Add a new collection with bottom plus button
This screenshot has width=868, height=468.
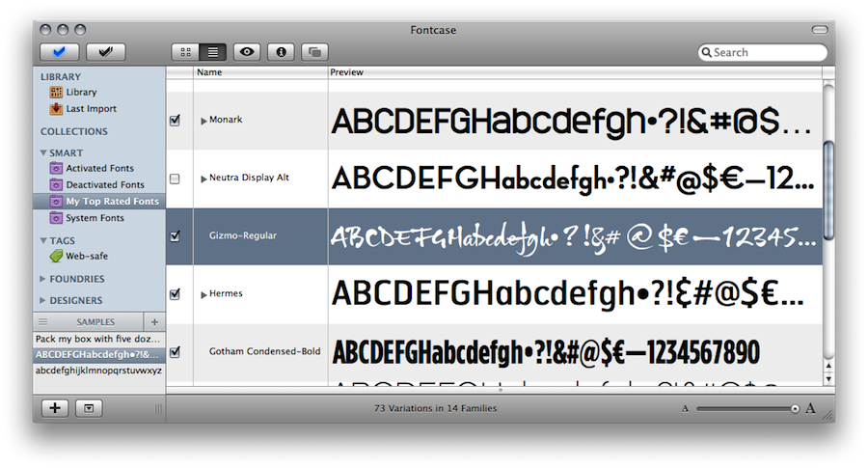(55, 408)
